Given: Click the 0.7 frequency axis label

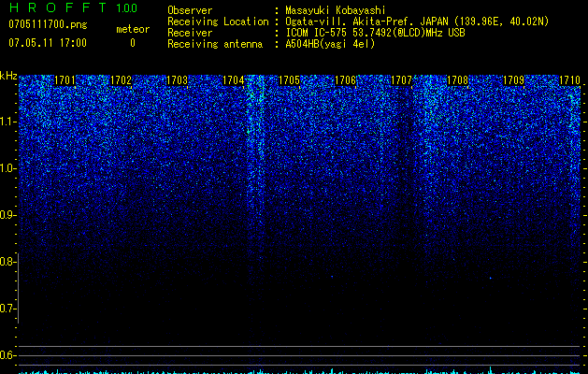Looking at the screenshot, I should pos(7,309).
